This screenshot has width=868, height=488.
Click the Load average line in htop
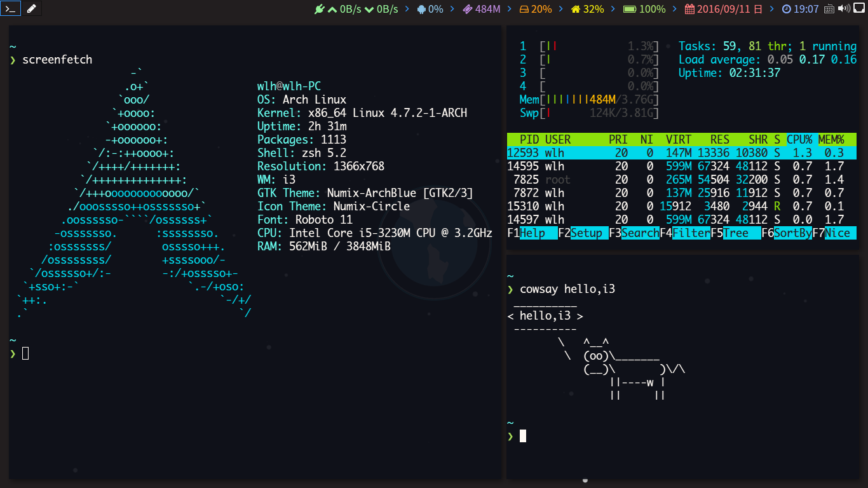pos(768,60)
